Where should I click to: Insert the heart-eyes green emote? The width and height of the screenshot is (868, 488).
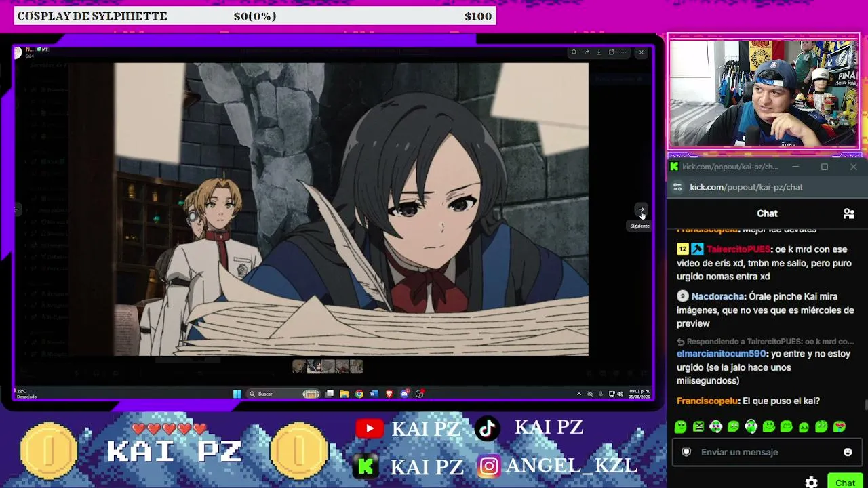[x=840, y=427]
